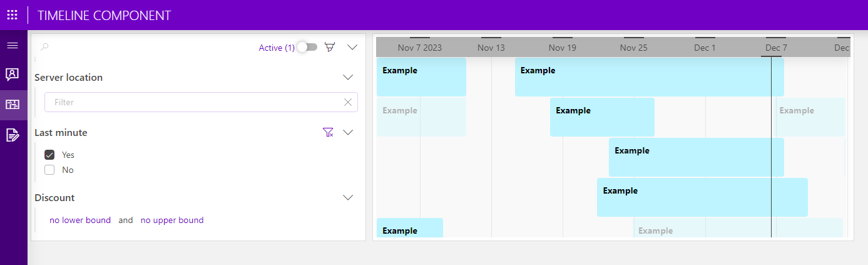Viewport: 868px width, 265px height.
Task: Open the app launcher grid icon
Action: coord(12,15)
